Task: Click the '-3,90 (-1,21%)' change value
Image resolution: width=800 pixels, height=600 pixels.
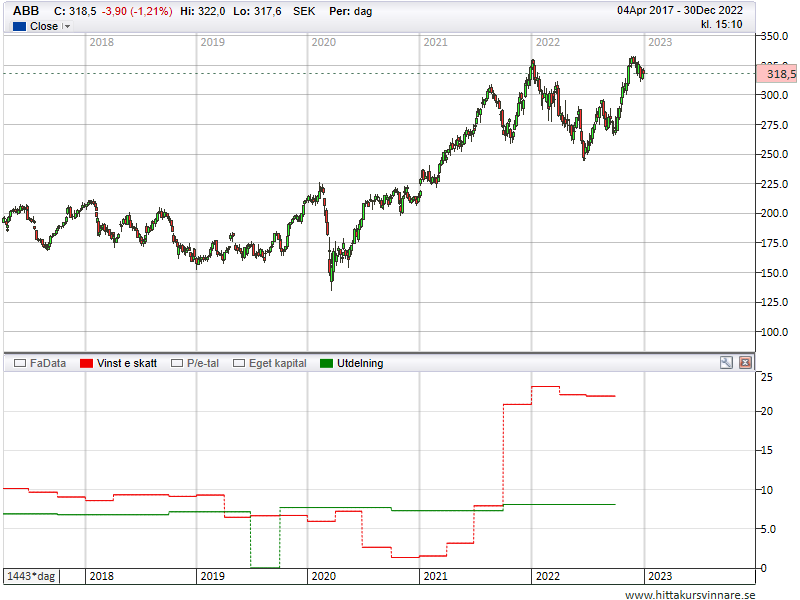Action: pos(137,11)
